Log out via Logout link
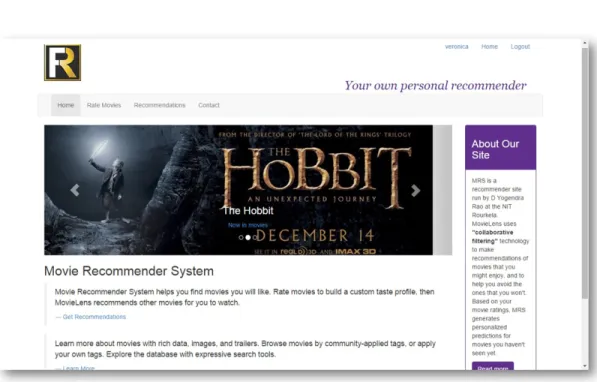The height and width of the screenshot is (382, 597). pyautogui.click(x=520, y=46)
